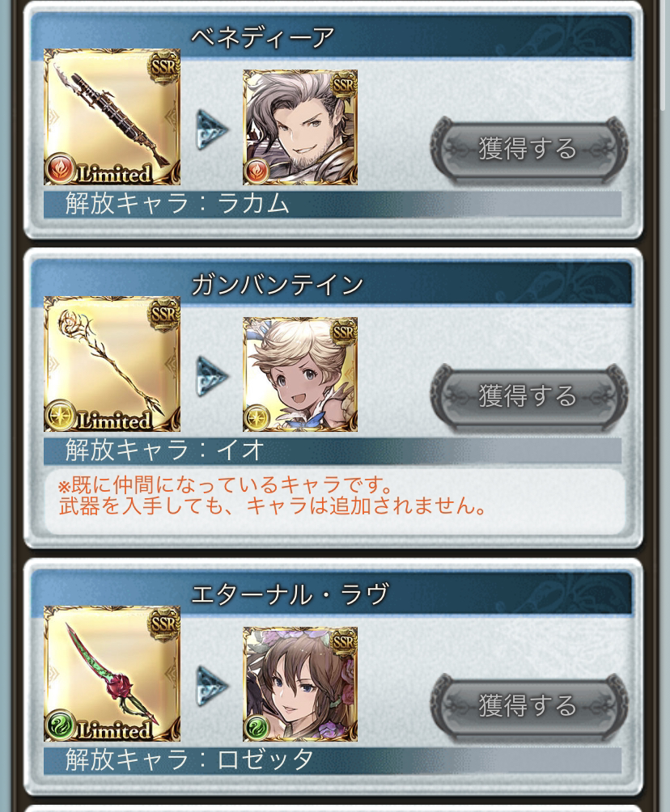This screenshot has width=670, height=812.
Task: Click the SSR badge on ガンバンテイン weapon
Action: tap(163, 315)
